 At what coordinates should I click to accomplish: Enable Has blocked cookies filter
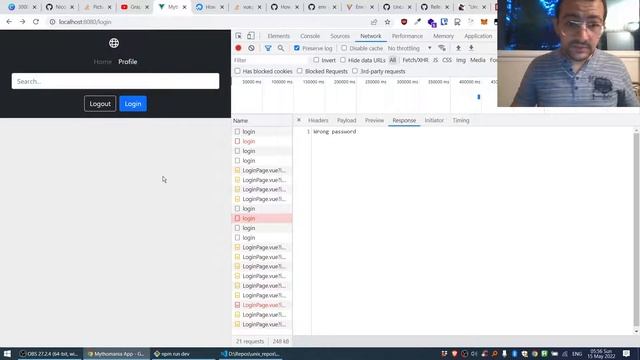pos(238,71)
